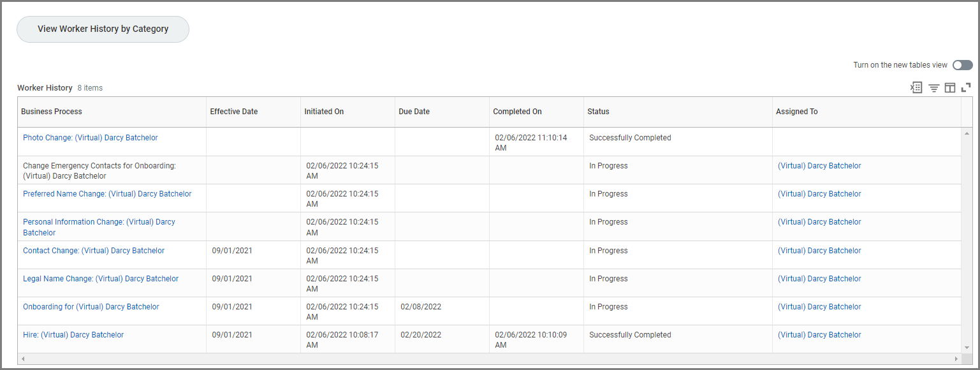This screenshot has width=980, height=370.
Task: Open the Preferred Name Change link
Action: click(107, 194)
